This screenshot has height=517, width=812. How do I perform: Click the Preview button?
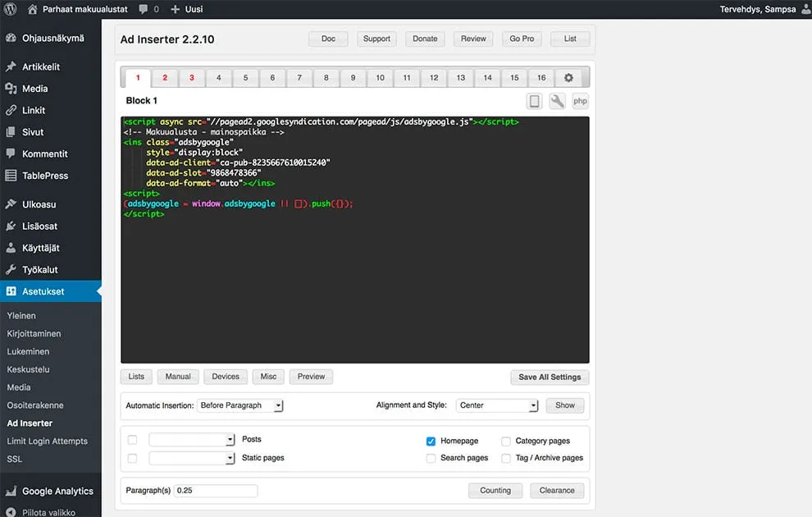pyautogui.click(x=311, y=377)
